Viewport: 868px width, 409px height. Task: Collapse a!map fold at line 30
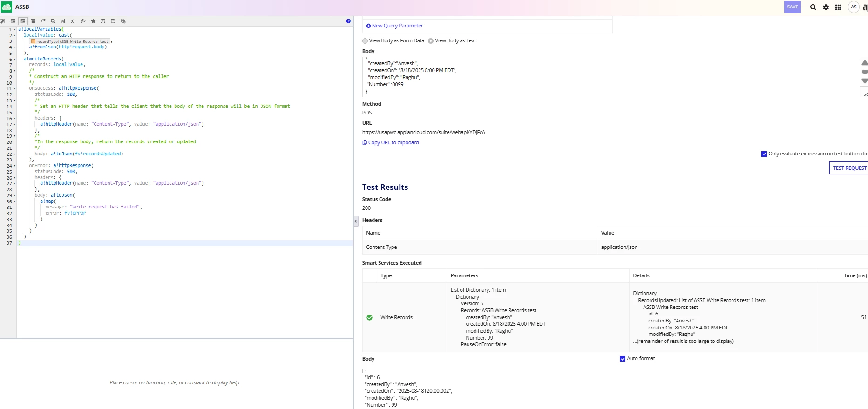click(14, 201)
